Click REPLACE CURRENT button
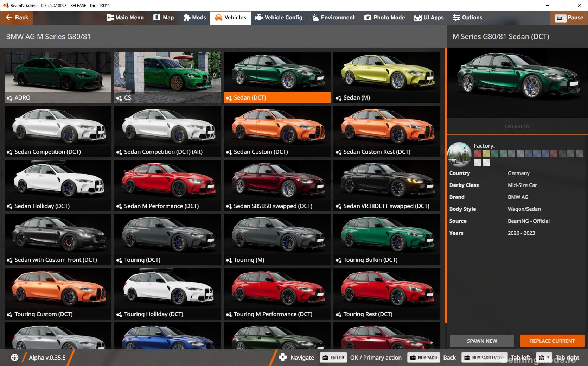The width and height of the screenshot is (588, 366). [552, 341]
